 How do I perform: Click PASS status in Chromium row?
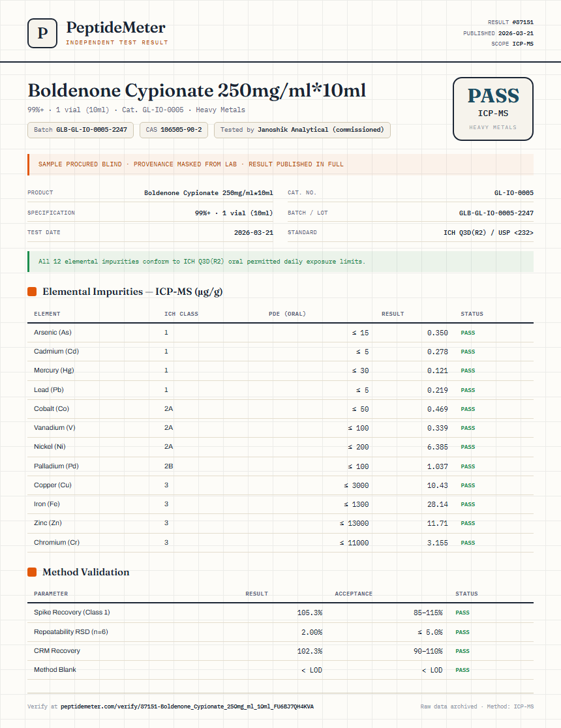(x=468, y=543)
